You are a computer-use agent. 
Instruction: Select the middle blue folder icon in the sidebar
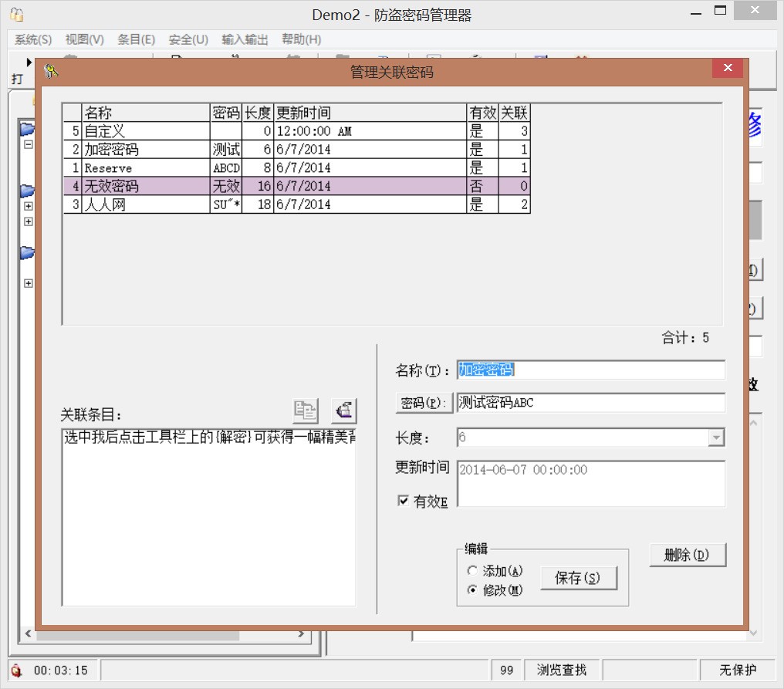27,190
